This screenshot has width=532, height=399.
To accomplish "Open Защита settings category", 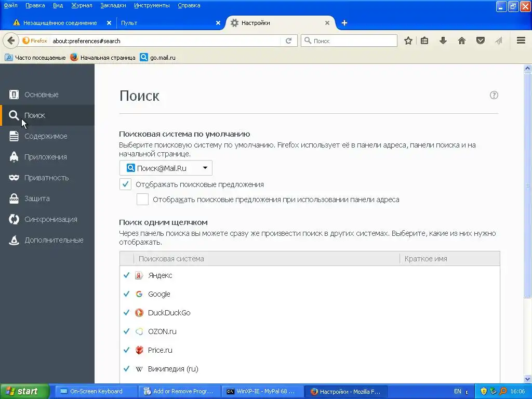I will (x=47, y=198).
